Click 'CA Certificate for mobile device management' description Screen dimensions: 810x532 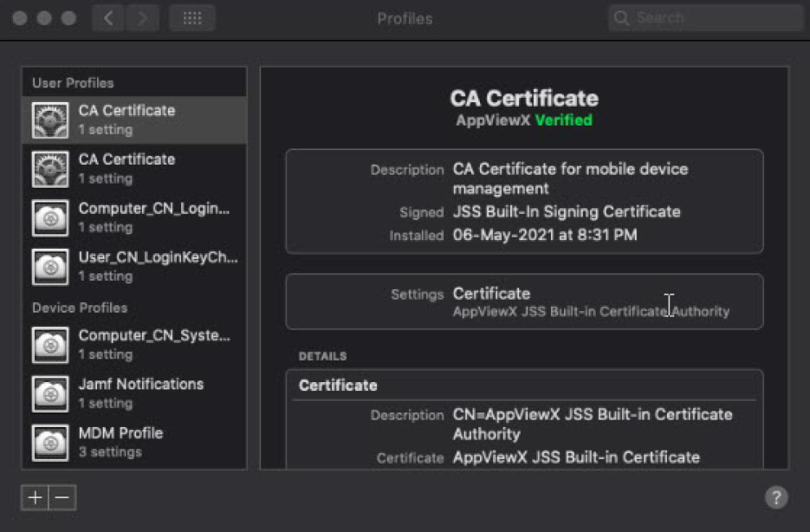point(570,178)
